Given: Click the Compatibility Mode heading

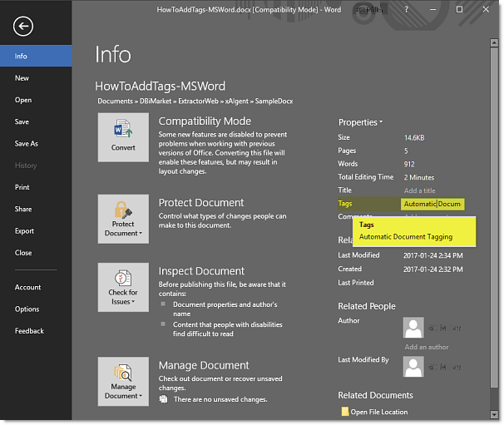Looking at the screenshot, I should (205, 121).
